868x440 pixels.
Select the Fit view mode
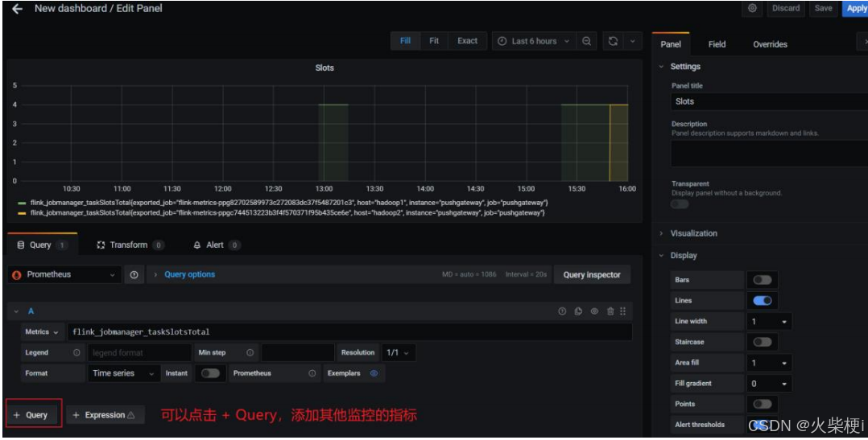(x=434, y=41)
